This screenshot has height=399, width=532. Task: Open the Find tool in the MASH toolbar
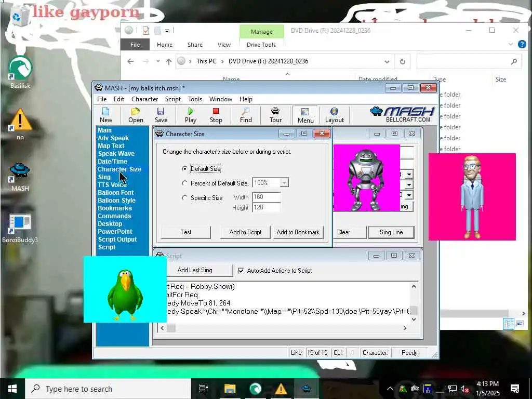click(246, 115)
